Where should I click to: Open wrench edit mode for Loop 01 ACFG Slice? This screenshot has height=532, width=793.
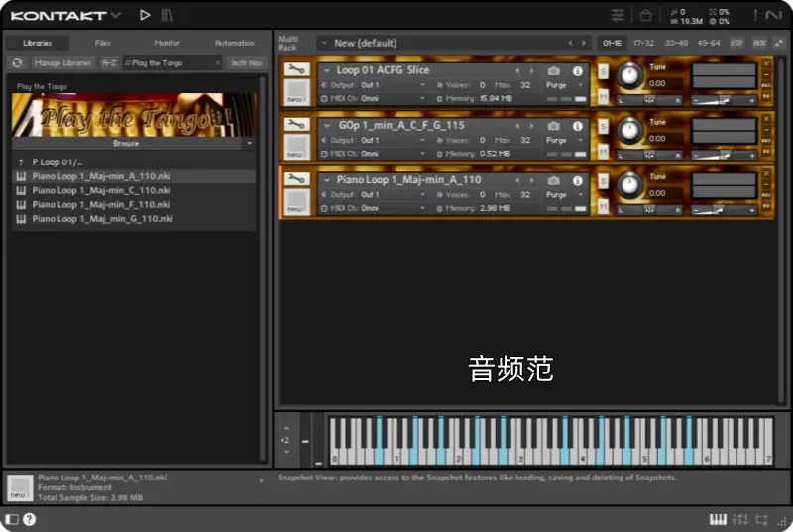click(x=295, y=71)
